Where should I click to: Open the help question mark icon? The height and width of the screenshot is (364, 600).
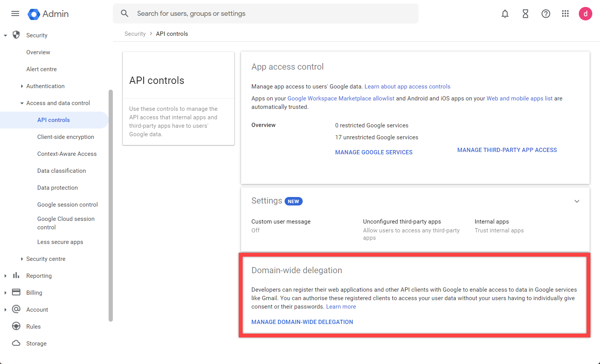pyautogui.click(x=546, y=14)
